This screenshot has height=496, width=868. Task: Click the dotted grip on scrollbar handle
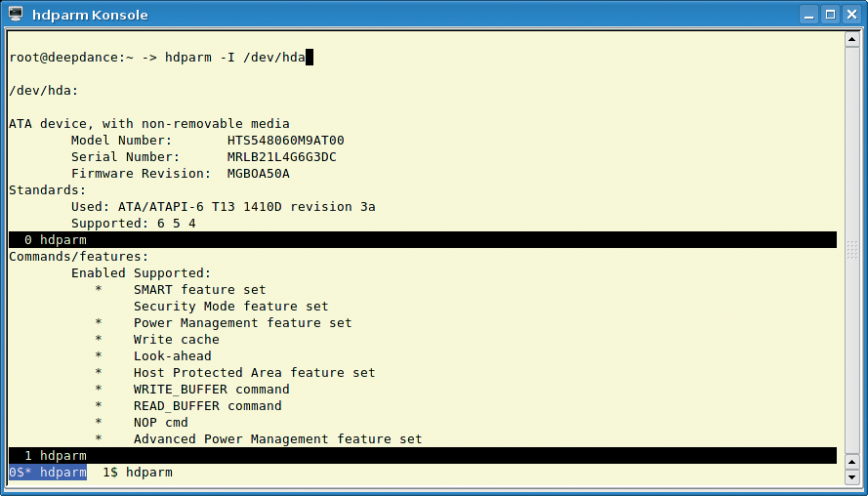tap(852, 250)
